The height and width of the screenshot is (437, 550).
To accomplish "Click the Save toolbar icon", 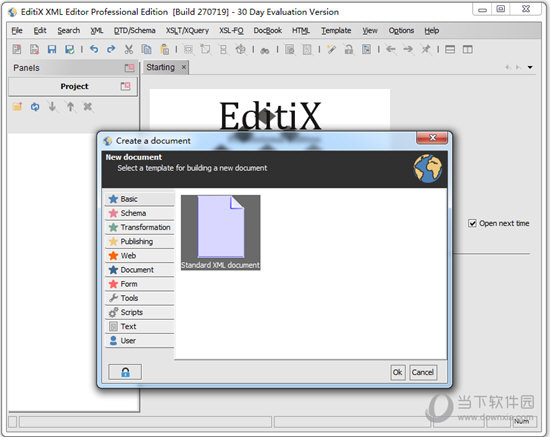I will coord(52,49).
